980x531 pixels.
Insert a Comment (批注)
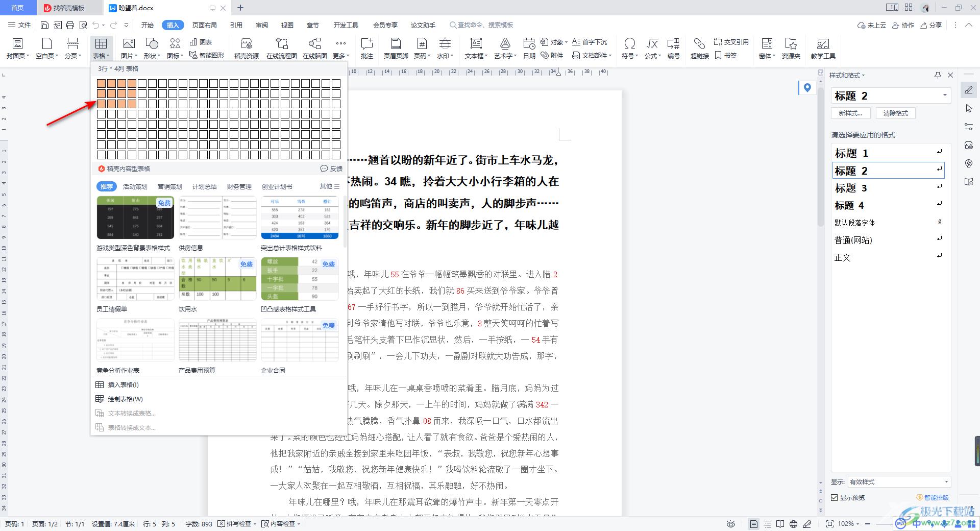pos(367,48)
